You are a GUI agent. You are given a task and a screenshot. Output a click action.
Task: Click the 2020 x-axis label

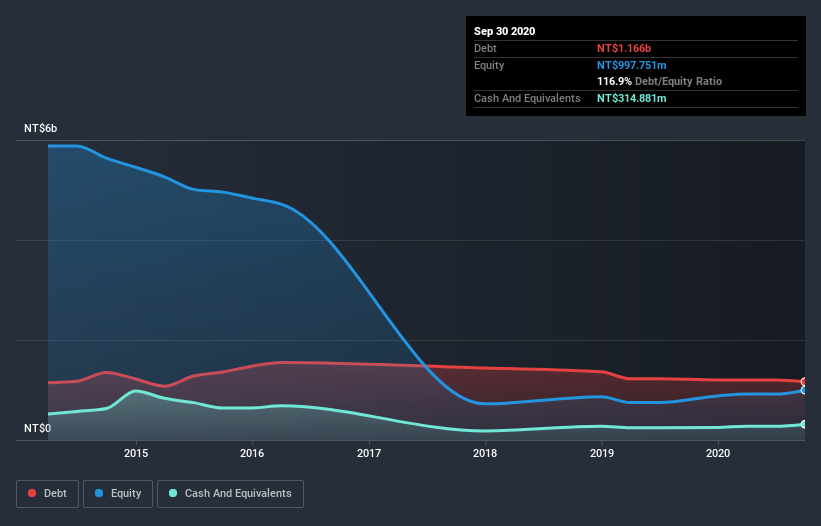point(718,453)
